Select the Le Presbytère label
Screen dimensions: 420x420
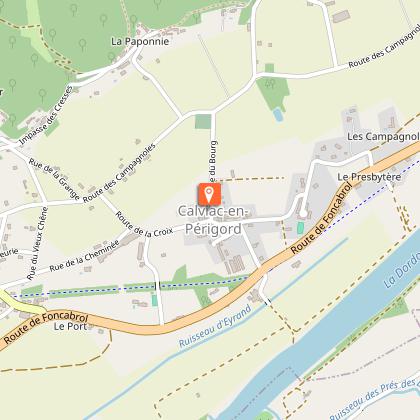[x=369, y=177]
